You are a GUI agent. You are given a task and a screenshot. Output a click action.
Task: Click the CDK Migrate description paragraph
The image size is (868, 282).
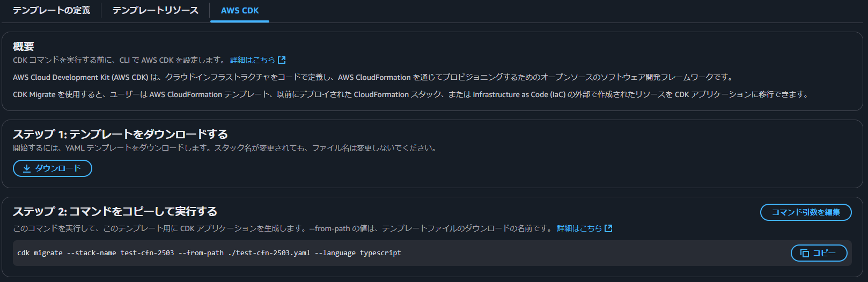(411, 94)
